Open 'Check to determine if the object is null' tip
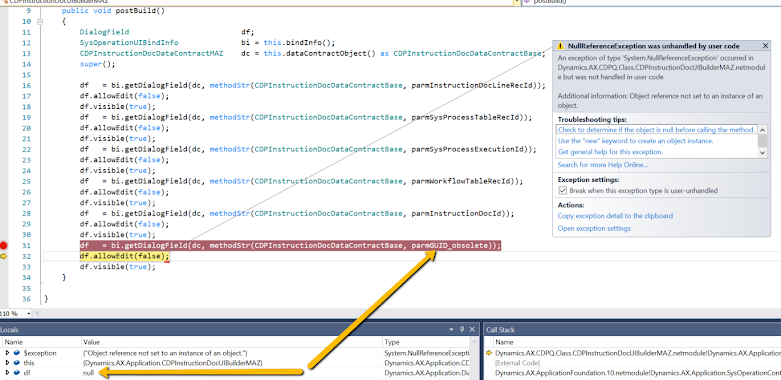The width and height of the screenshot is (781, 380). click(656, 129)
